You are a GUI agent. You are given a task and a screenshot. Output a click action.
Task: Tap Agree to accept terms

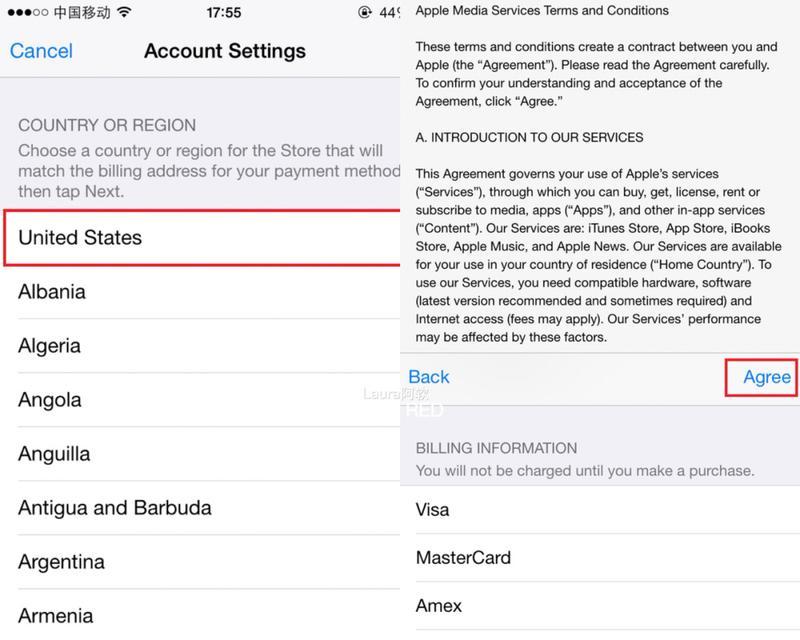pyautogui.click(x=766, y=377)
